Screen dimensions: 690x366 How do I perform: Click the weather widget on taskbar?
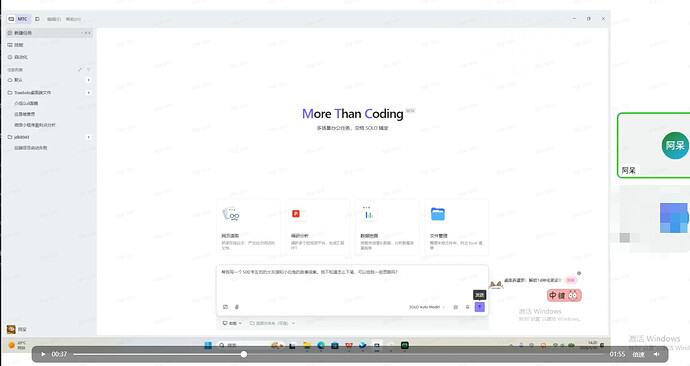tap(18, 345)
